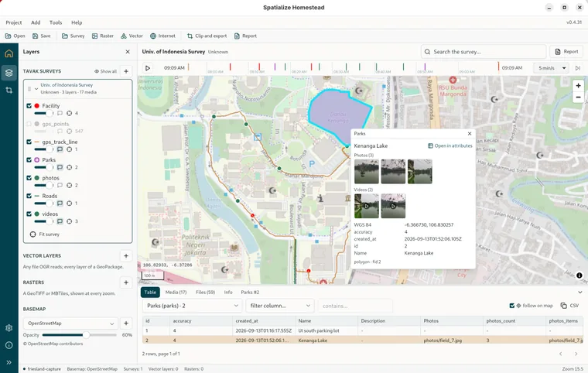Open the Home view in the sidebar
The image size is (588, 373).
coord(9,53)
